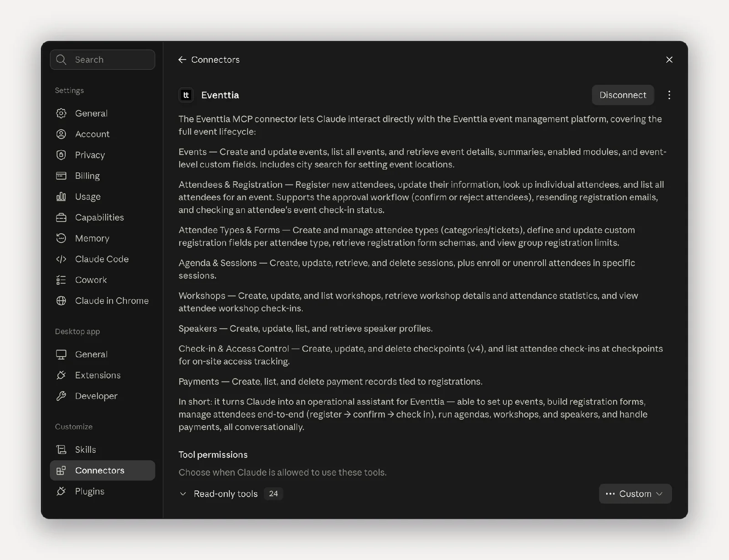Open Billing via the card icon
Viewport: 729px width, 560px height.
point(61,176)
